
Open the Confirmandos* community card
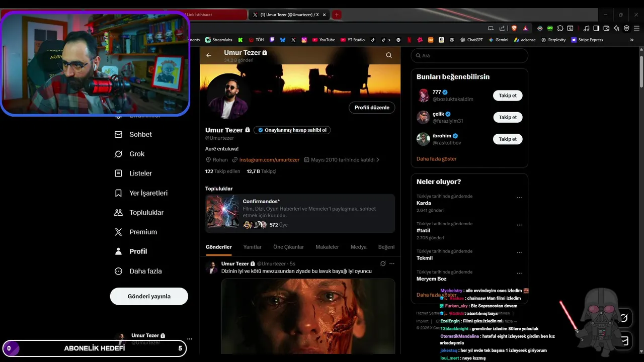tap(300, 213)
